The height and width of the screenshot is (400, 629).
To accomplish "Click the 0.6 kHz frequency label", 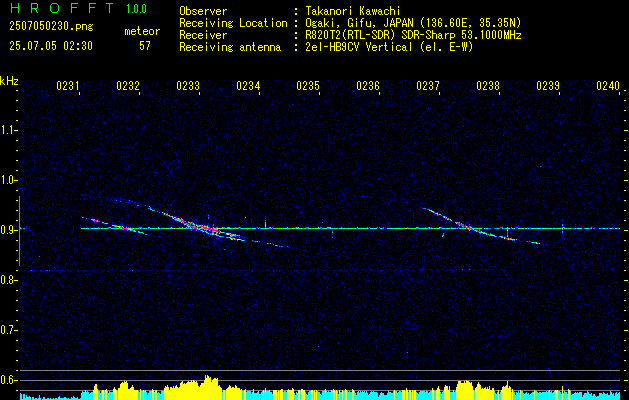I will (x=8, y=380).
